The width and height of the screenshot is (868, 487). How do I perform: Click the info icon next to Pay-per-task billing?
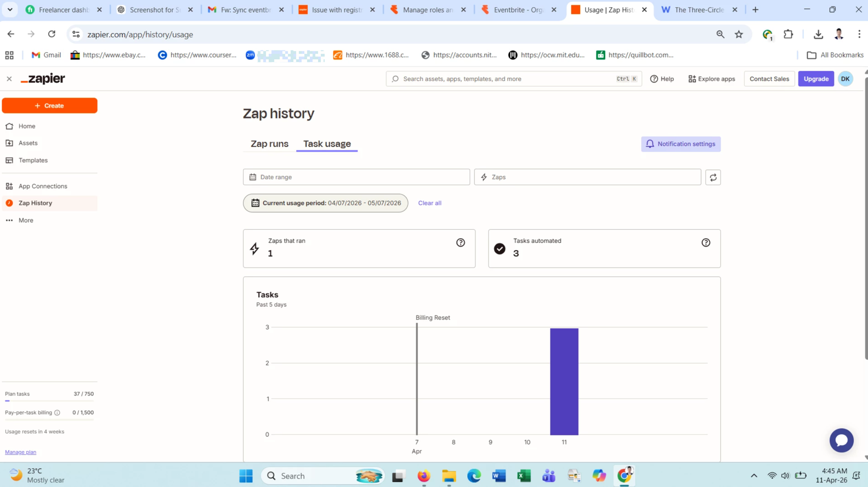(x=57, y=413)
